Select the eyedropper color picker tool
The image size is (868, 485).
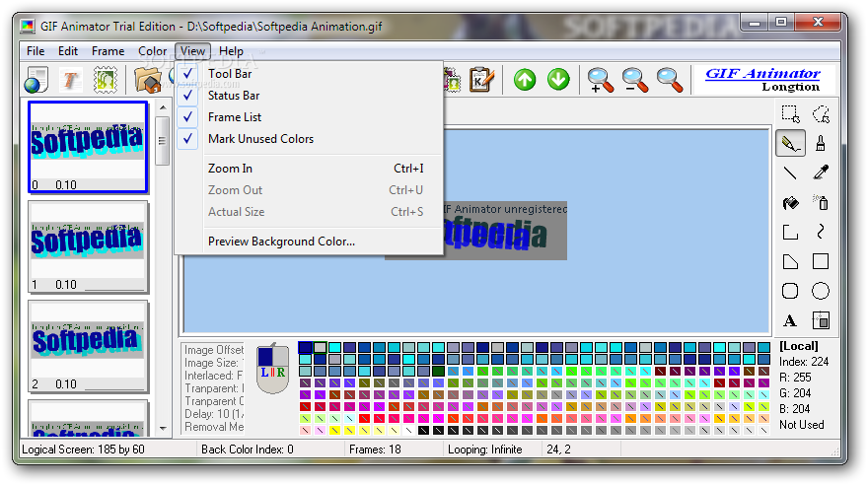click(x=821, y=173)
